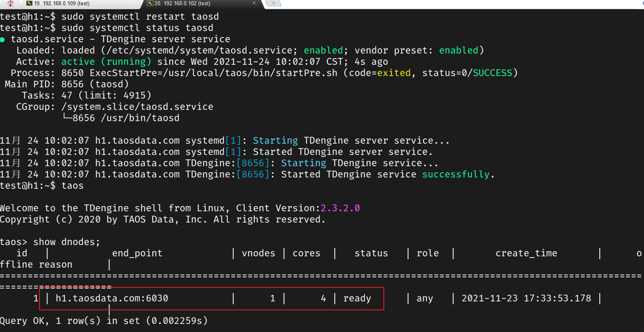The width and height of the screenshot is (644, 332).
Task: Click the 'h1.taosdata.com:6030' endpoint cell
Action: 112,298
